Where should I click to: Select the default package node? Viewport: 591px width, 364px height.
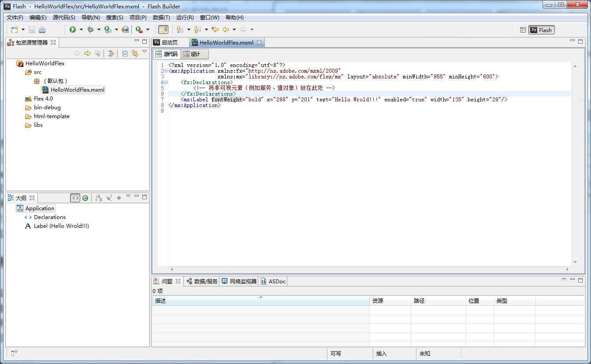pyautogui.click(x=51, y=81)
